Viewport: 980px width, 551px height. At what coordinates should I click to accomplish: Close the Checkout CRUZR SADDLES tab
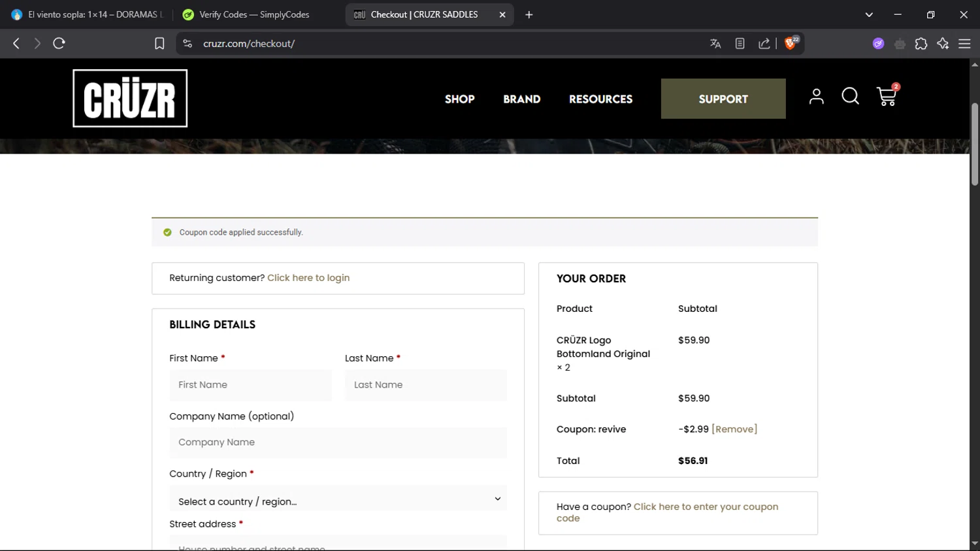[502, 14]
